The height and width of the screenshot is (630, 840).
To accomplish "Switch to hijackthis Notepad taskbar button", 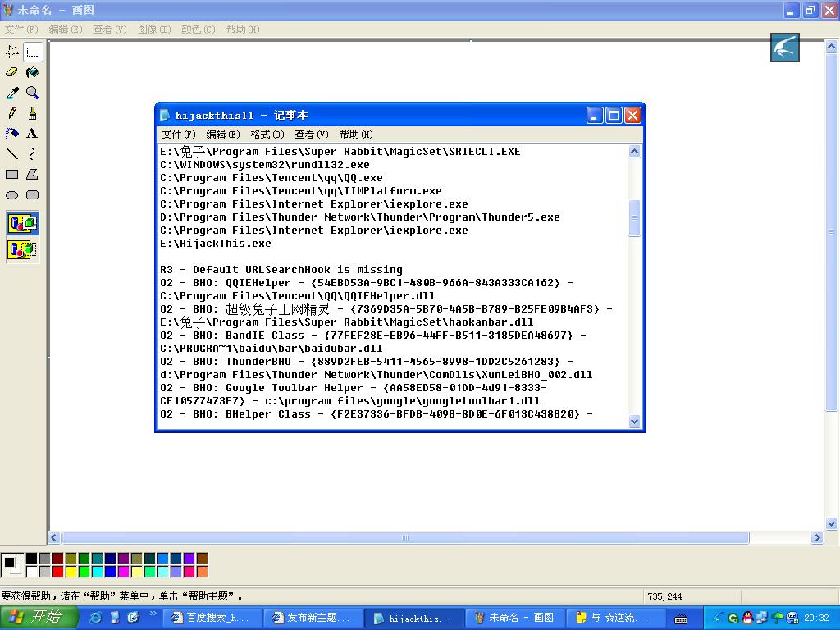I will [413, 619].
